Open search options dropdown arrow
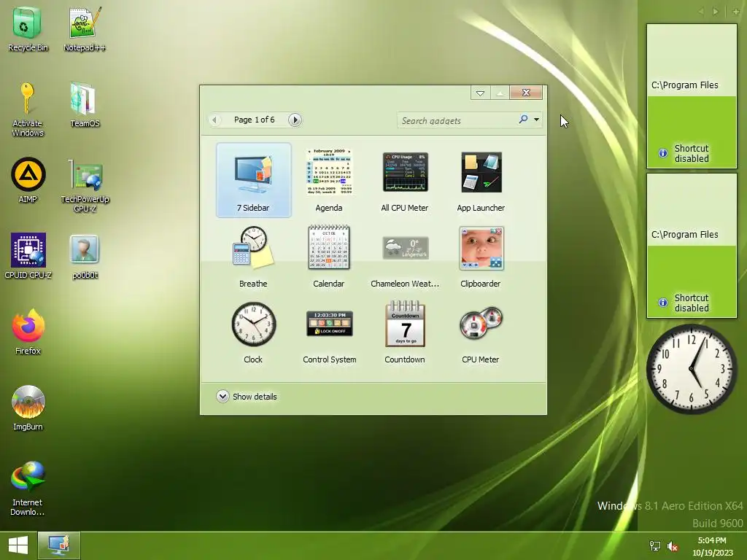This screenshot has height=560, width=747. (536, 120)
